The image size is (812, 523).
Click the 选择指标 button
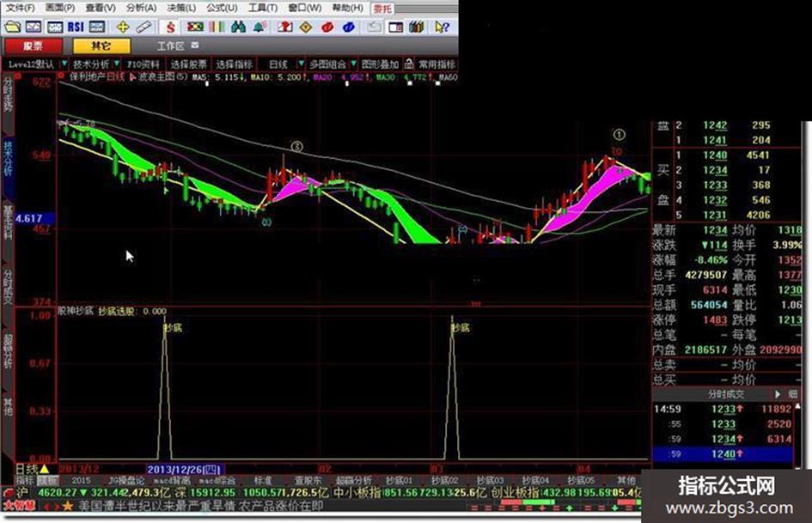pyautogui.click(x=234, y=64)
